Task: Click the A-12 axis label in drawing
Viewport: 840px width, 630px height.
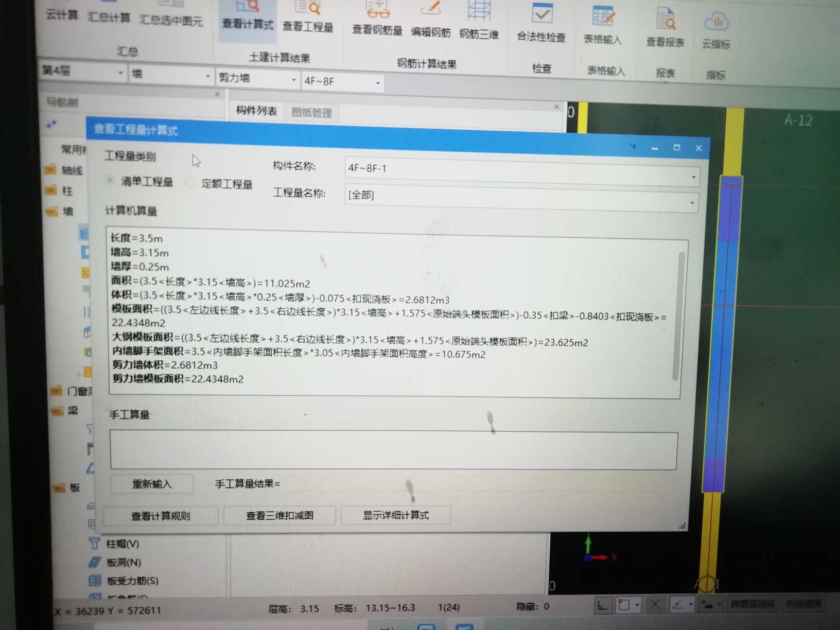Action: (x=798, y=120)
